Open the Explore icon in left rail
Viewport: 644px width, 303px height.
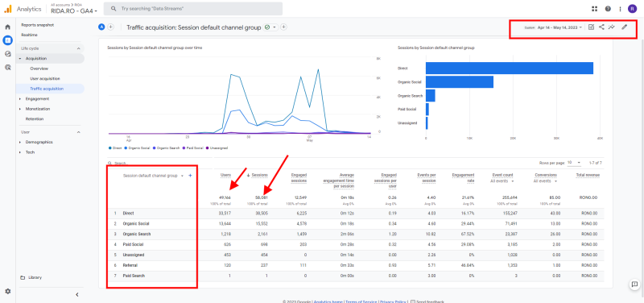point(7,54)
